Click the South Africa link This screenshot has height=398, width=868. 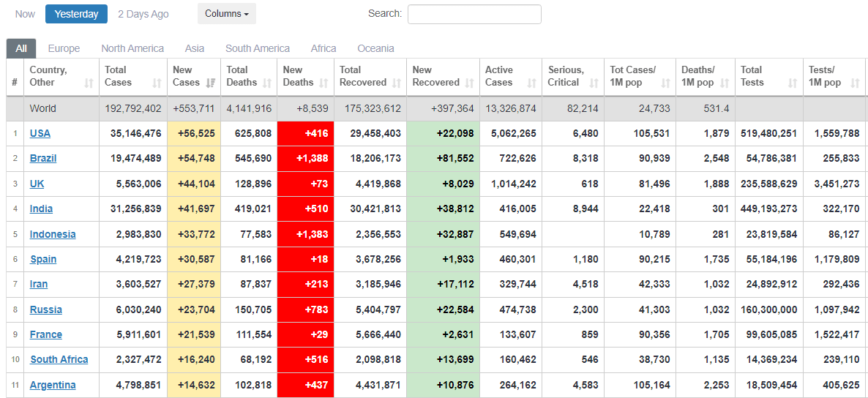tap(59, 360)
